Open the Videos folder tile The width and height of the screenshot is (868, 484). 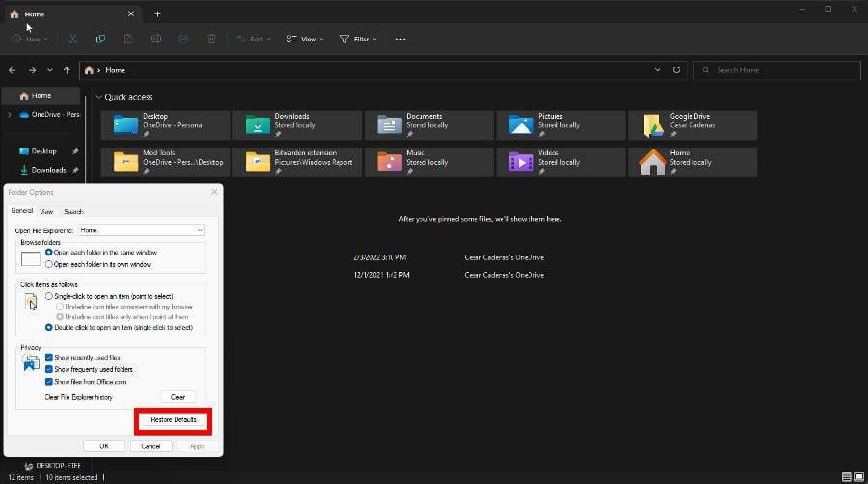(560, 162)
